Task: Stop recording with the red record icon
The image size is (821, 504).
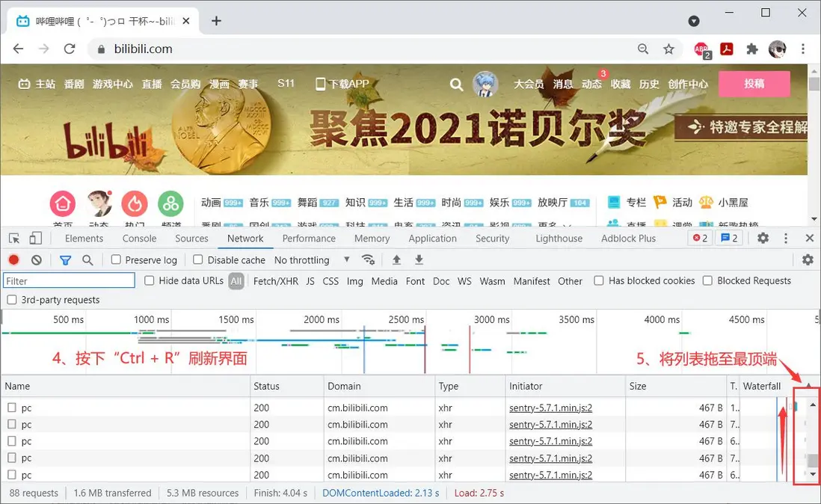Action: (14, 259)
